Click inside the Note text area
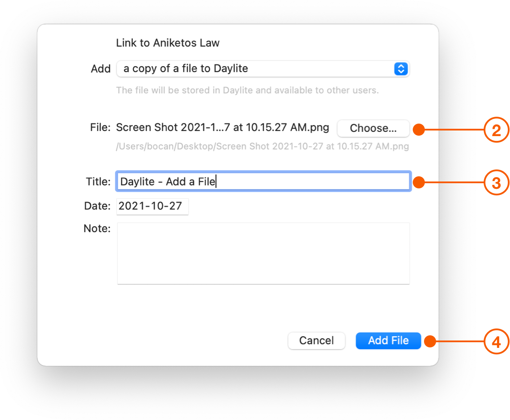This screenshot has width=510, height=420. 263,253
